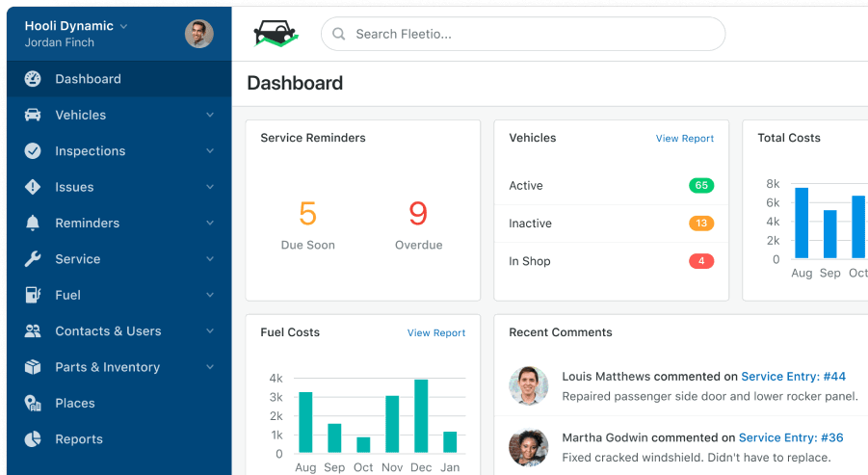Click the 9 Overdue reminders count
This screenshot has height=475, width=868.
[418, 214]
